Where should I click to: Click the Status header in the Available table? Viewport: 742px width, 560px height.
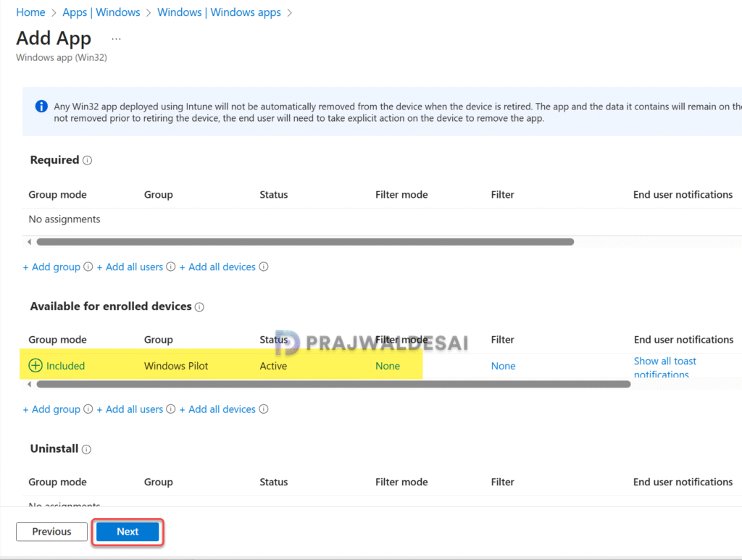[273, 340]
